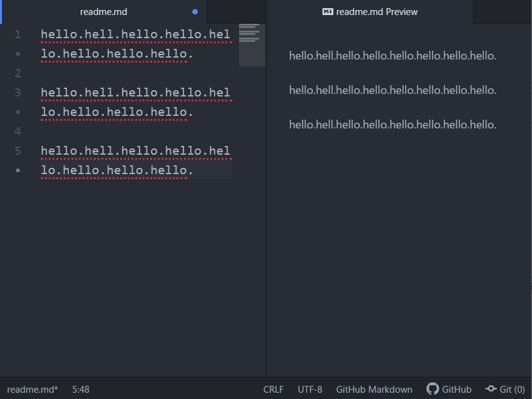Click line number 3 in the gutter
Viewport: 532px width, 399px height.
(18, 92)
